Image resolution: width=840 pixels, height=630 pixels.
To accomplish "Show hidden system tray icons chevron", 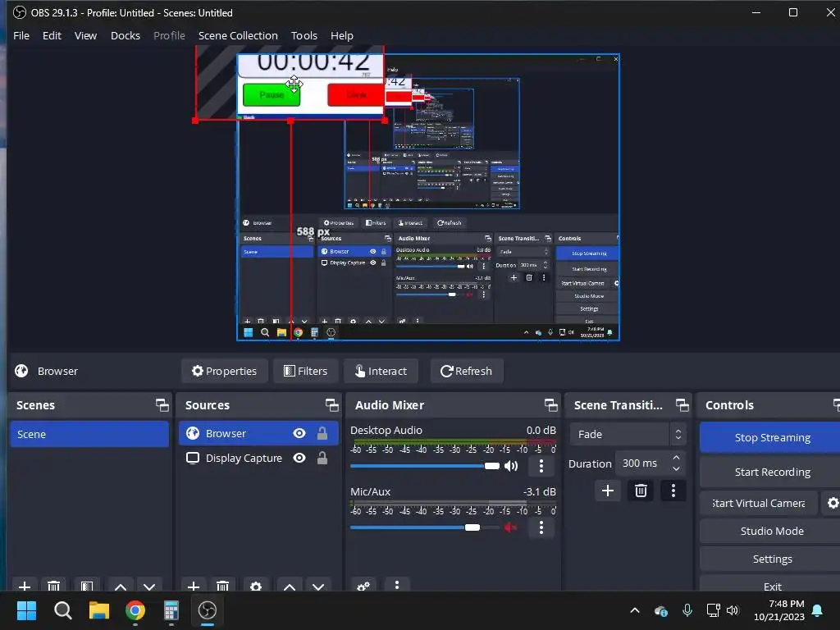I will click(x=635, y=610).
